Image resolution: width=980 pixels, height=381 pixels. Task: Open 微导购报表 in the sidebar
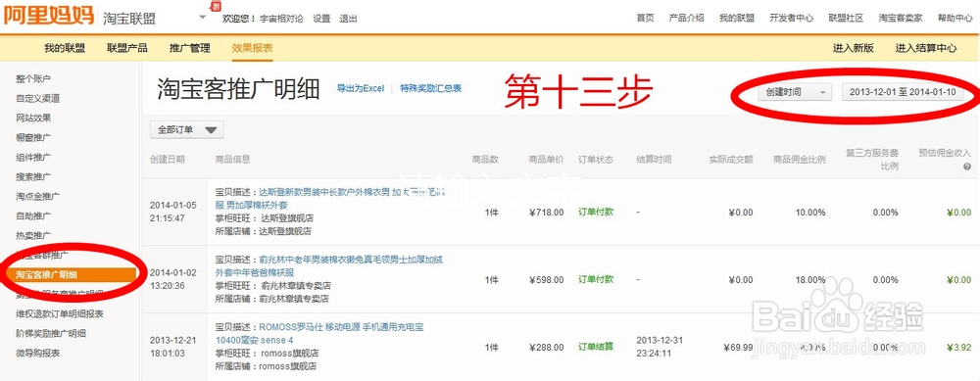[37, 353]
